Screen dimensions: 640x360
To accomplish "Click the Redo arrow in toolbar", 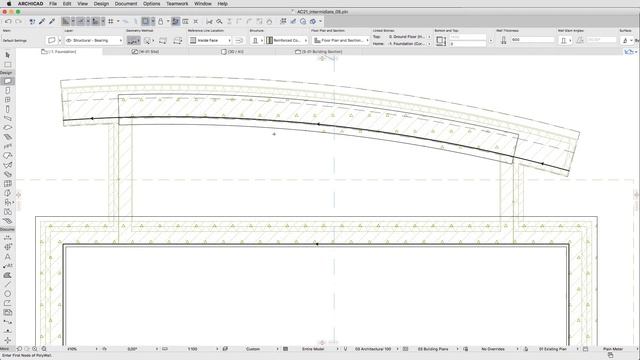I will pyautogui.click(x=18, y=21).
